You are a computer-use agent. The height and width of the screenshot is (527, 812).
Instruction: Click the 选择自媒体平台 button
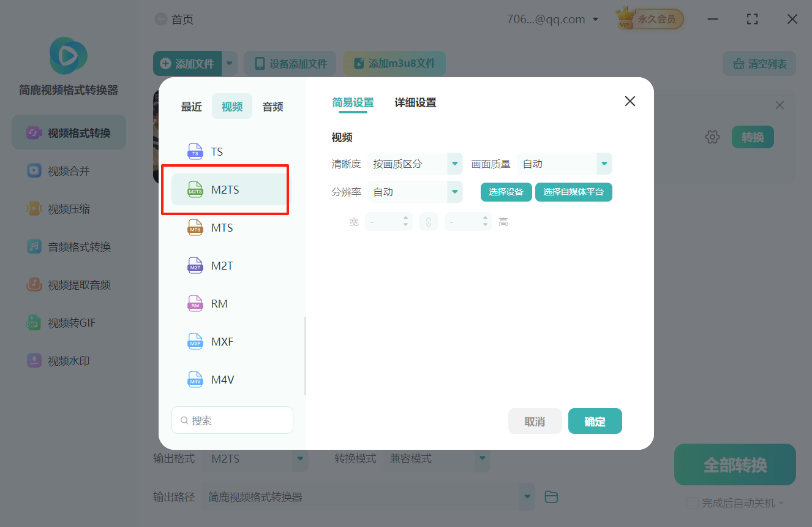click(573, 192)
